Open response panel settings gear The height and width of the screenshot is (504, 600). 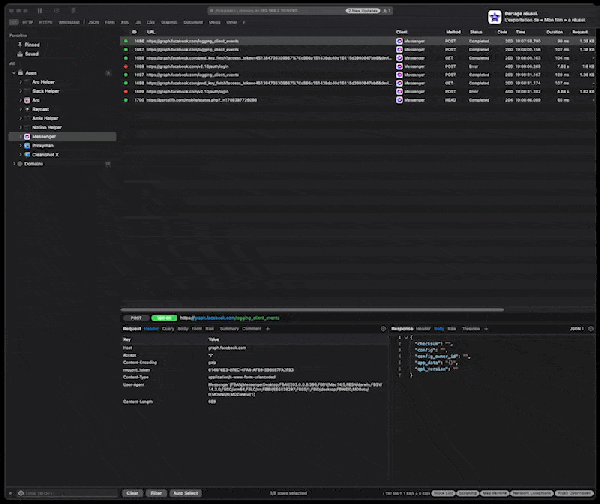tap(591, 329)
